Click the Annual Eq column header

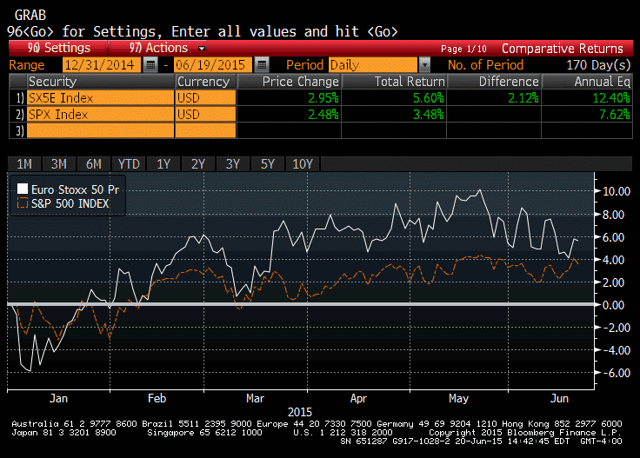(587, 81)
